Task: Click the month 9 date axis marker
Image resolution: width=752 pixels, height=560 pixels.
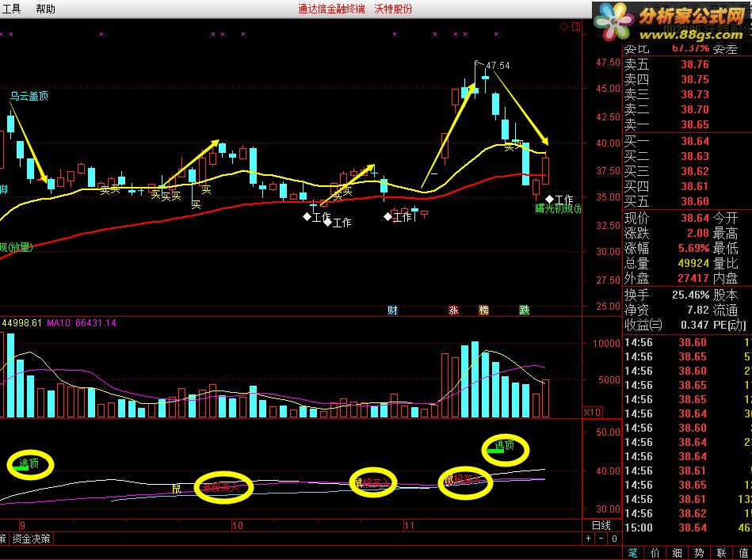Action: tap(22, 525)
